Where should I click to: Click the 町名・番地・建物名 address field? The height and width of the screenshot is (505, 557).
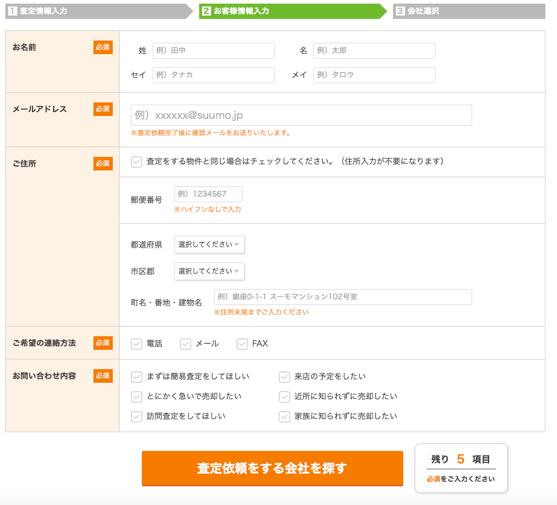343,297
